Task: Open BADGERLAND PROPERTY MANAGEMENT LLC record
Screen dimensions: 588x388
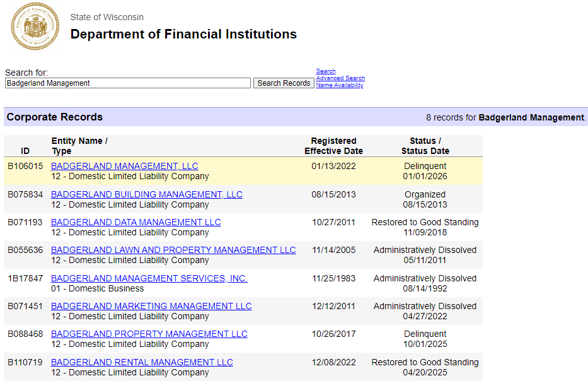Action: 149,334
